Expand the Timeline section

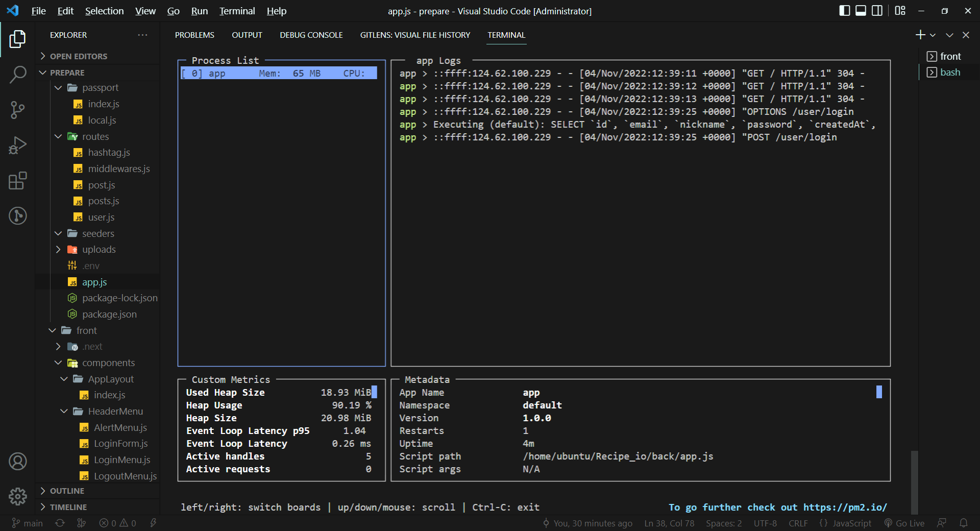coord(97,507)
